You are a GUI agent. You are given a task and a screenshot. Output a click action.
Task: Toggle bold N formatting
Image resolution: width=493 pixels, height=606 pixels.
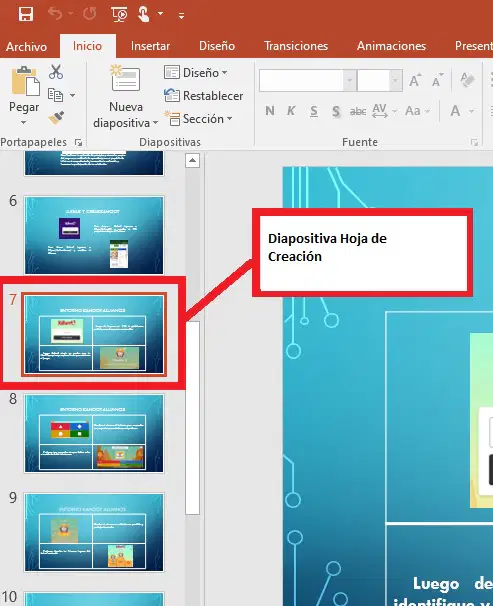pyautogui.click(x=270, y=111)
